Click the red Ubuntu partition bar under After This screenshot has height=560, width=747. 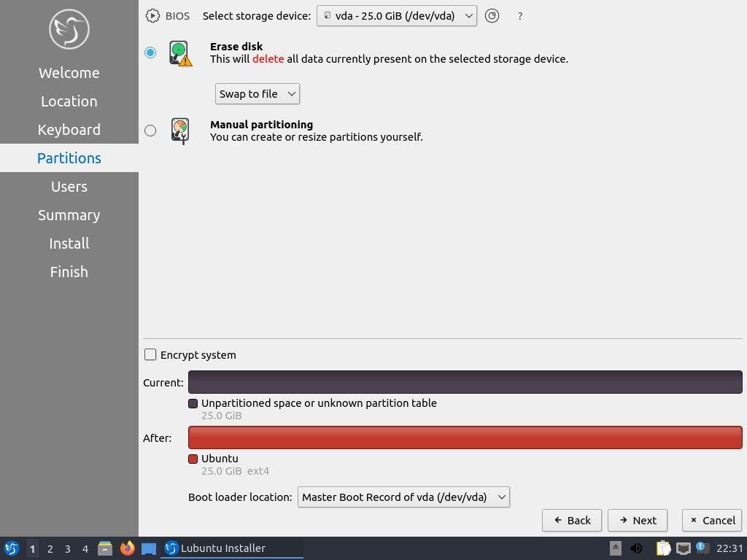point(465,437)
